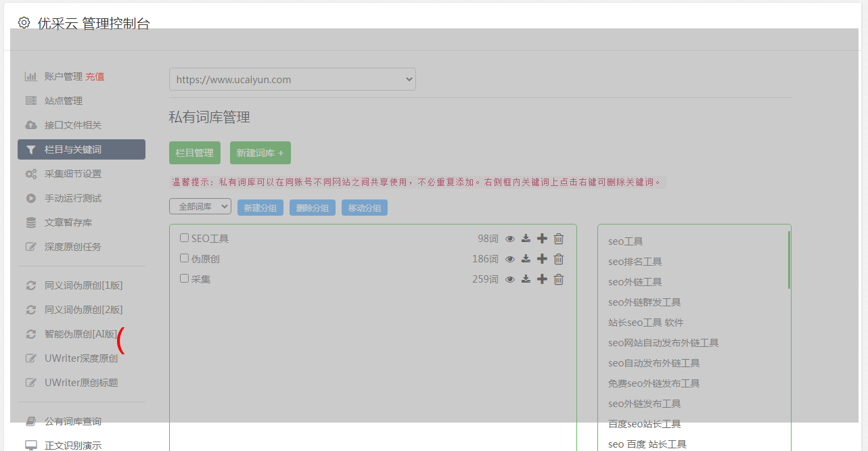
Task: Select keyword seo网站自动发布外链工具
Action: coord(663,343)
